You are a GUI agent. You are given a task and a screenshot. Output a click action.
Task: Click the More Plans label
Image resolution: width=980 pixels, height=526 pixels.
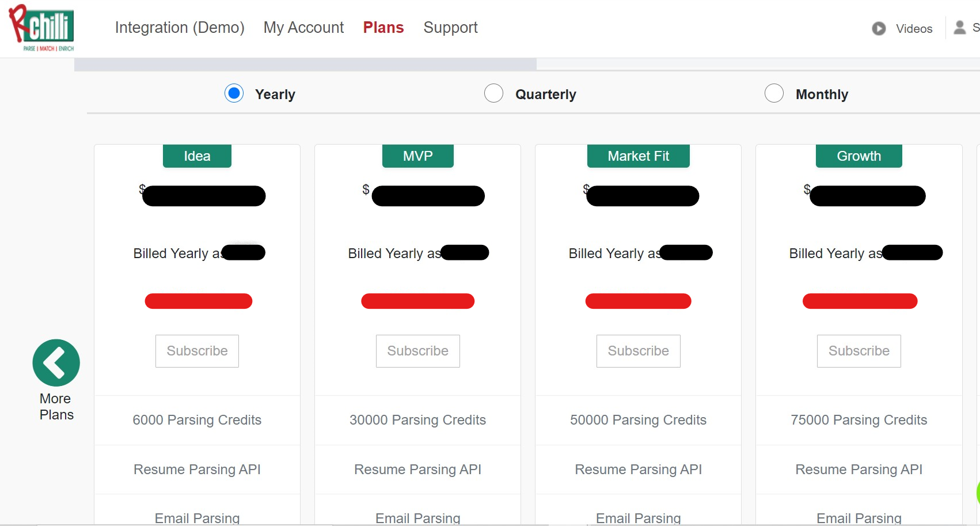[x=56, y=407]
